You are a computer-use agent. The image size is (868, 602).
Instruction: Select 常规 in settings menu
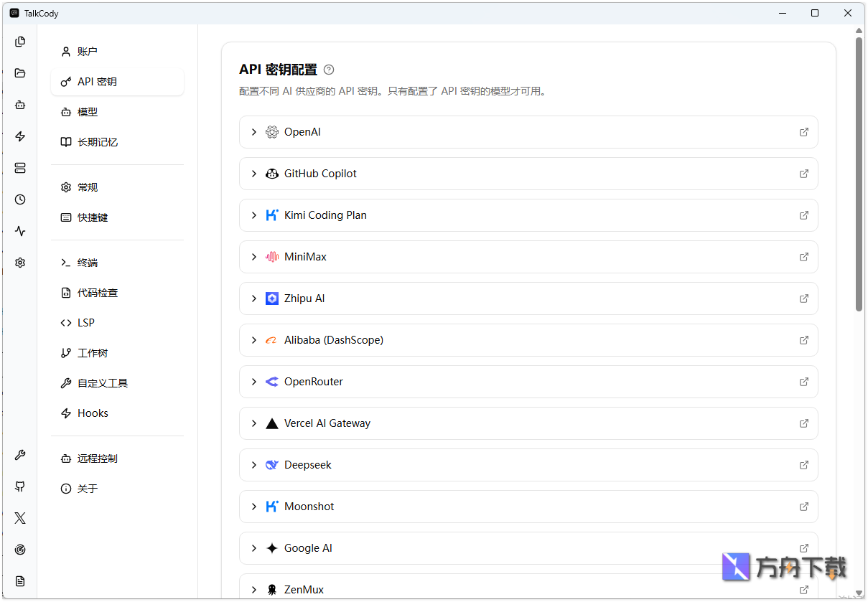pyautogui.click(x=117, y=187)
